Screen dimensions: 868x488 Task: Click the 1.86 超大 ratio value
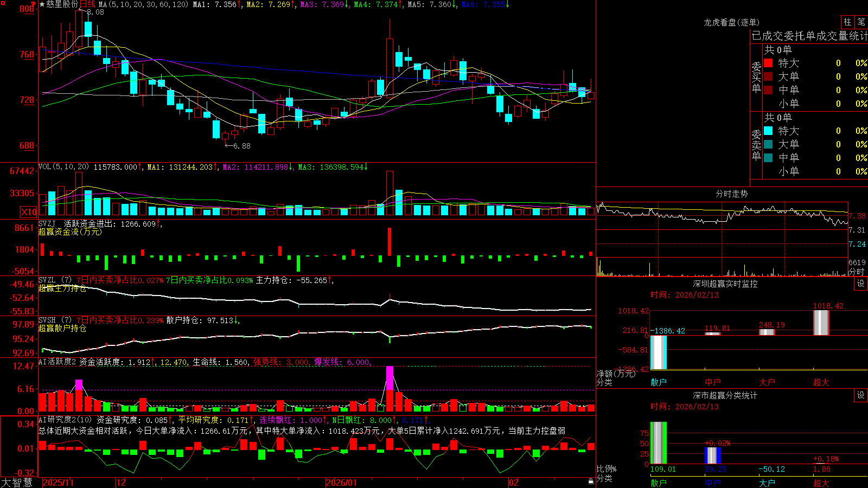[822, 469]
